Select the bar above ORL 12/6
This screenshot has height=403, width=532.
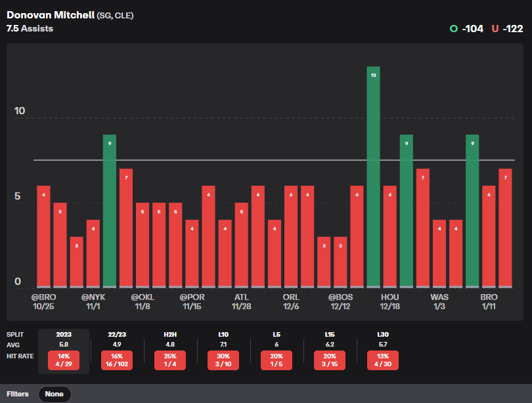pyautogui.click(x=291, y=236)
